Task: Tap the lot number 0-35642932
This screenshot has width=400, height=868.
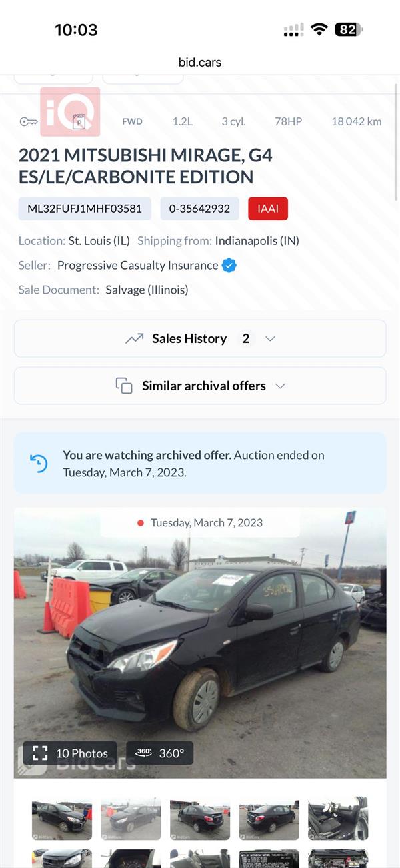Action: click(199, 209)
